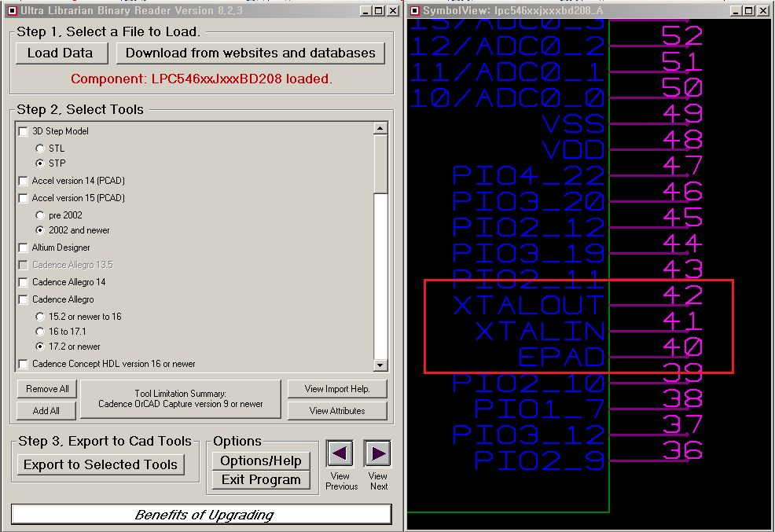Select the STL radio button
This screenshot has height=532, width=775.
(40, 149)
